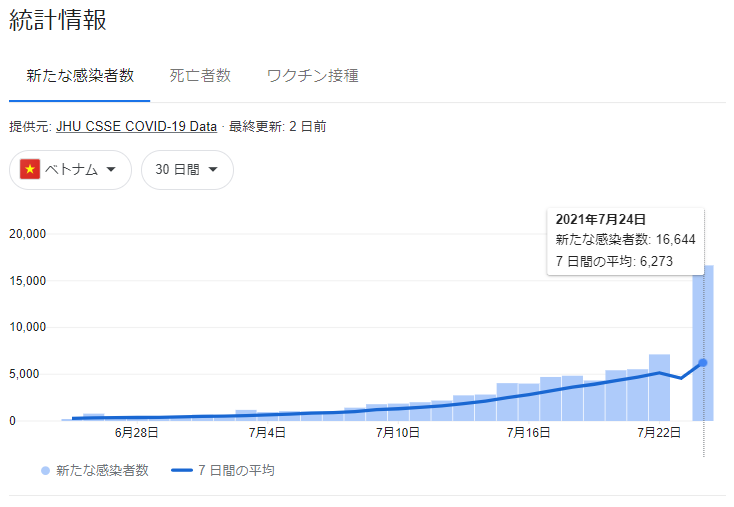Screen dimensions: 734x507
Task: Click the Vietnam flag icon
Action: 30,169
